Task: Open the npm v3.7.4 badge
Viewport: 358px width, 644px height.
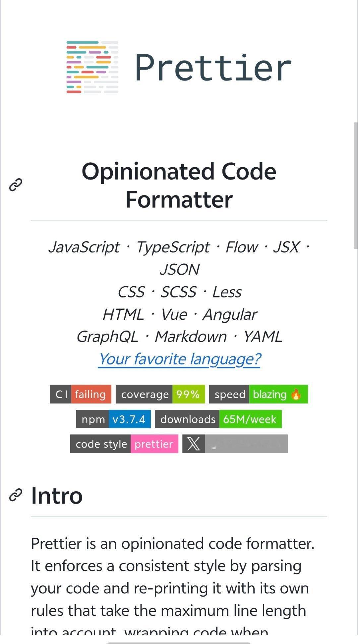Action: click(113, 419)
